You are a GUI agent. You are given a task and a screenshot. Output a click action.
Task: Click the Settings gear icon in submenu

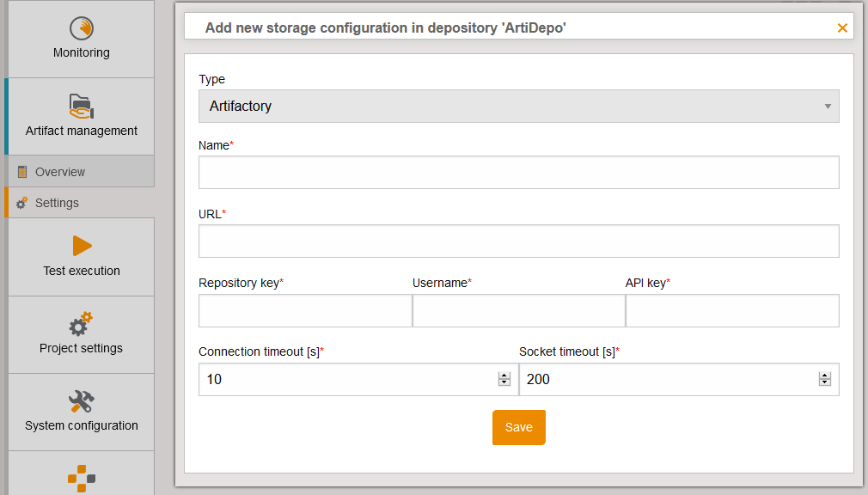coord(22,204)
